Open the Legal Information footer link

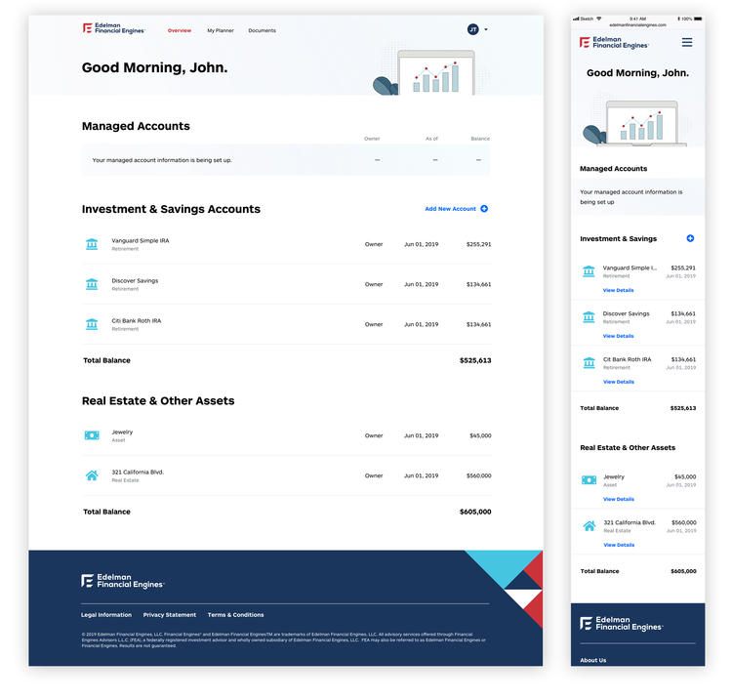106,615
